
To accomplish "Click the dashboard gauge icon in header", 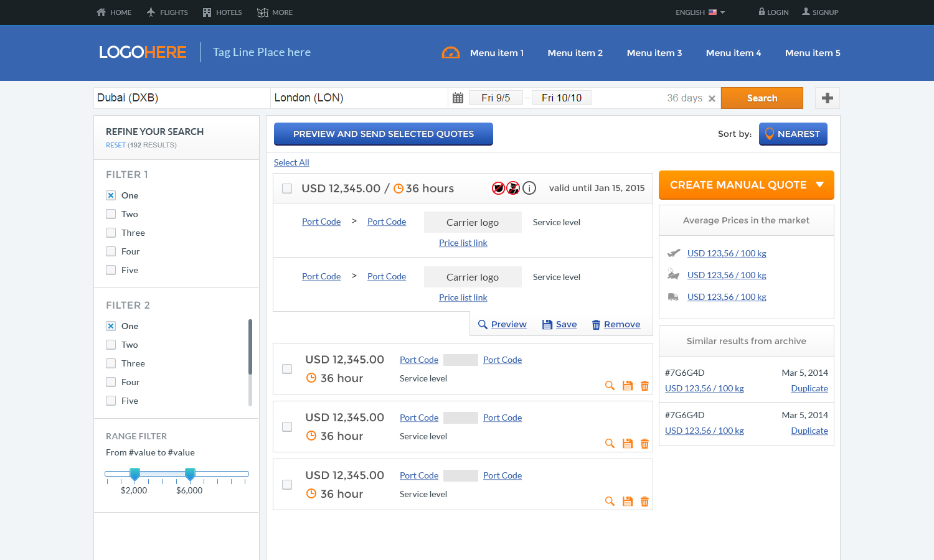I will point(450,53).
